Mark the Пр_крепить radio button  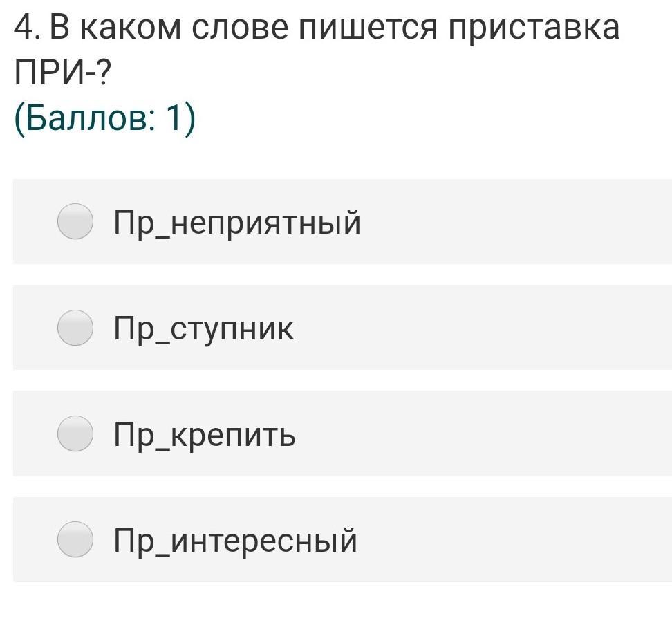tap(75, 434)
